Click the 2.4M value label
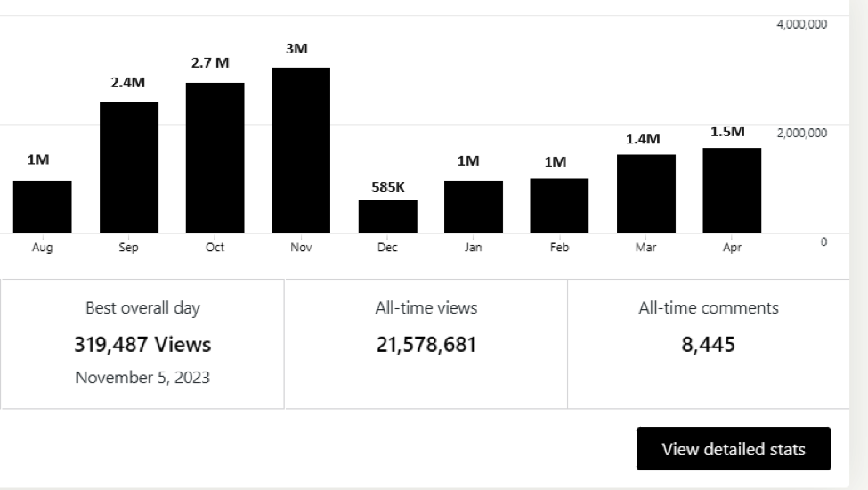 [x=128, y=83]
